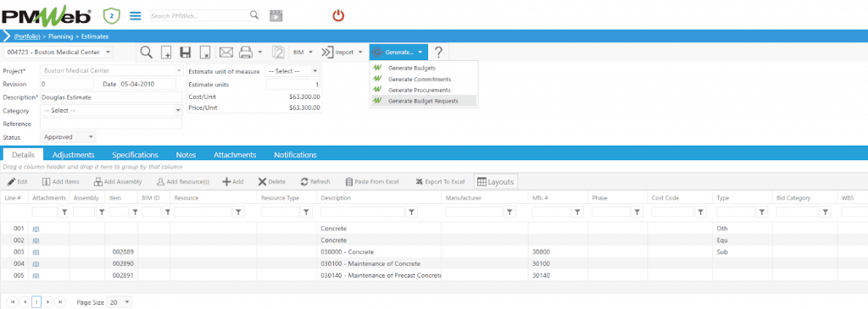The image size is (868, 309).
Task: Click the filter icon under Attachments column
Action: click(x=64, y=212)
